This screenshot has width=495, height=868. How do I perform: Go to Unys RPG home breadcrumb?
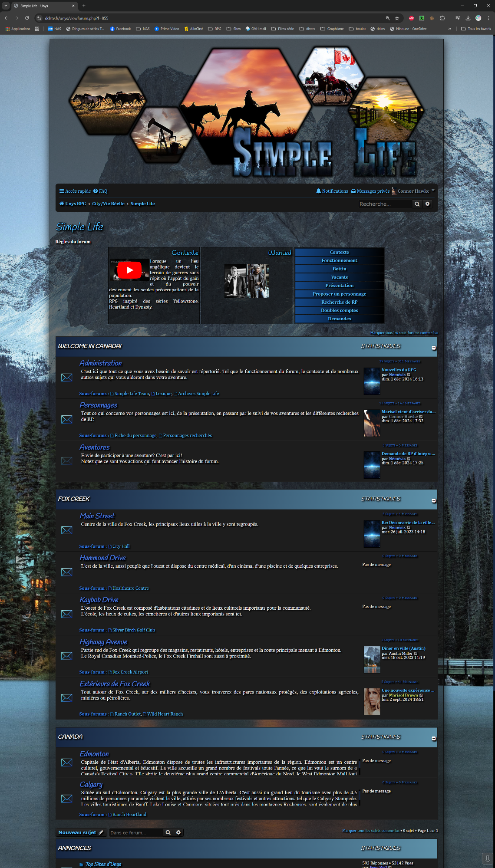(73, 204)
